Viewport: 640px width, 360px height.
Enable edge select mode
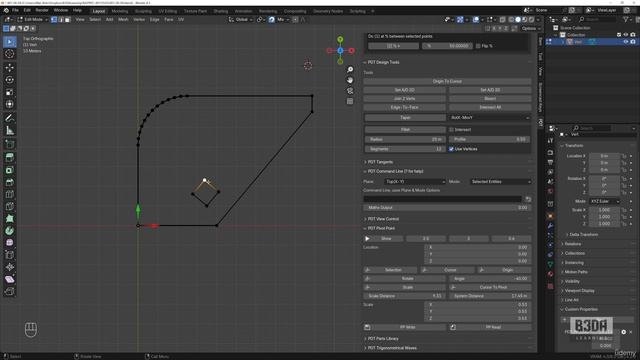[61, 19]
